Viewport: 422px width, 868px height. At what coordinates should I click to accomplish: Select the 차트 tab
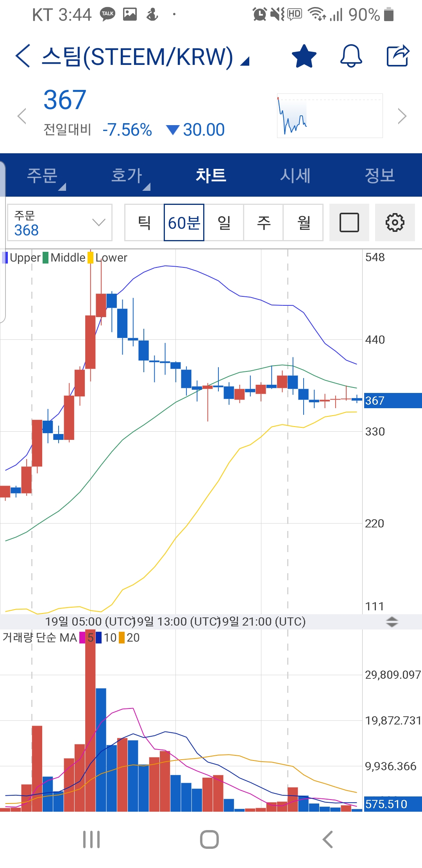tap(211, 175)
